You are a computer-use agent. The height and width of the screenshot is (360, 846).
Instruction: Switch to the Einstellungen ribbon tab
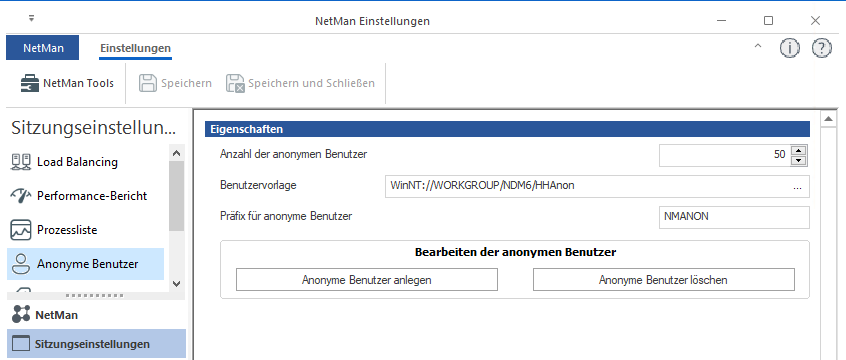[135, 49]
